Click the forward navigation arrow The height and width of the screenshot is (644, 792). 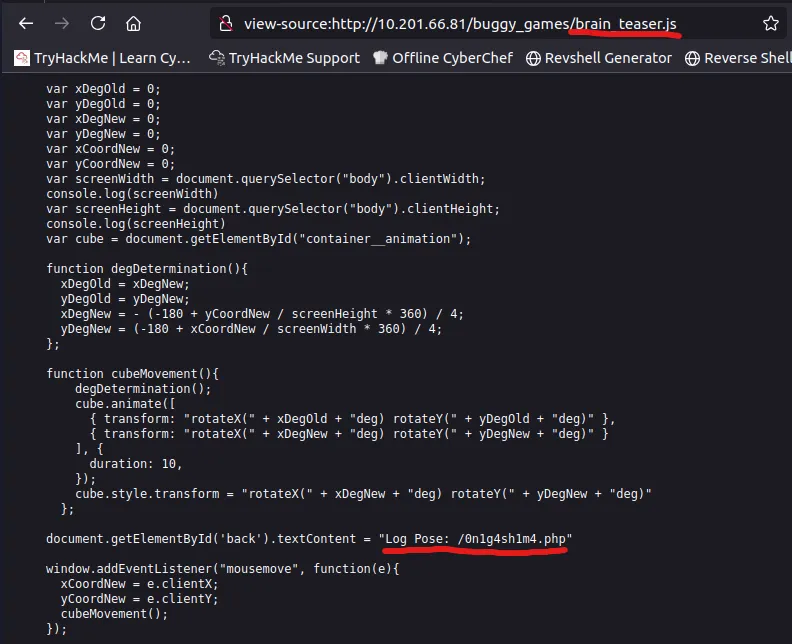62,23
